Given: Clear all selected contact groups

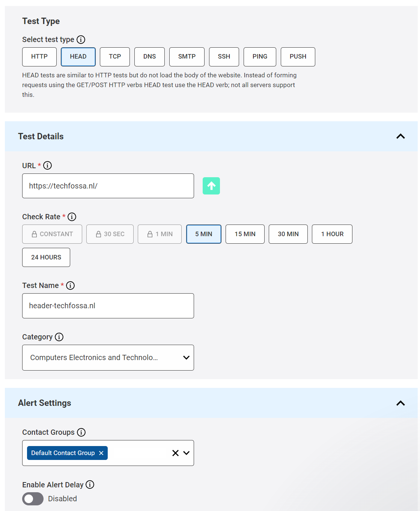Looking at the screenshot, I should (175, 453).
